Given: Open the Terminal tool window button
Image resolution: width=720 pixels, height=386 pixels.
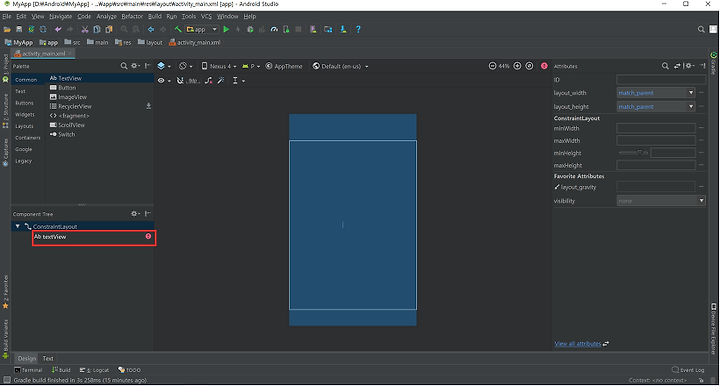Looking at the screenshot, I should (x=28, y=370).
